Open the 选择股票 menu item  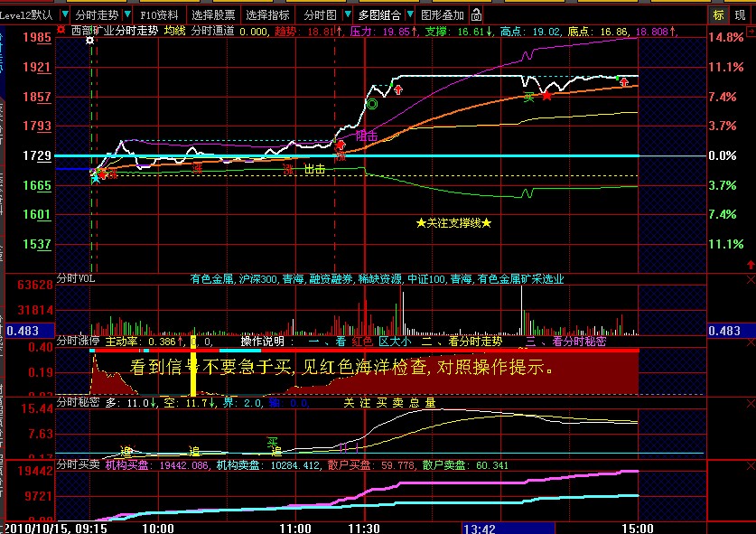coord(213,15)
